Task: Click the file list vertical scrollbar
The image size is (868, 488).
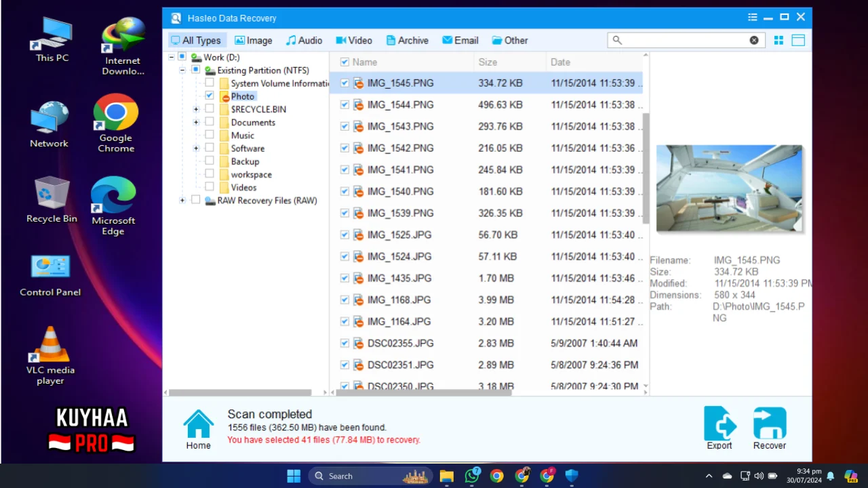Action: pos(646,168)
